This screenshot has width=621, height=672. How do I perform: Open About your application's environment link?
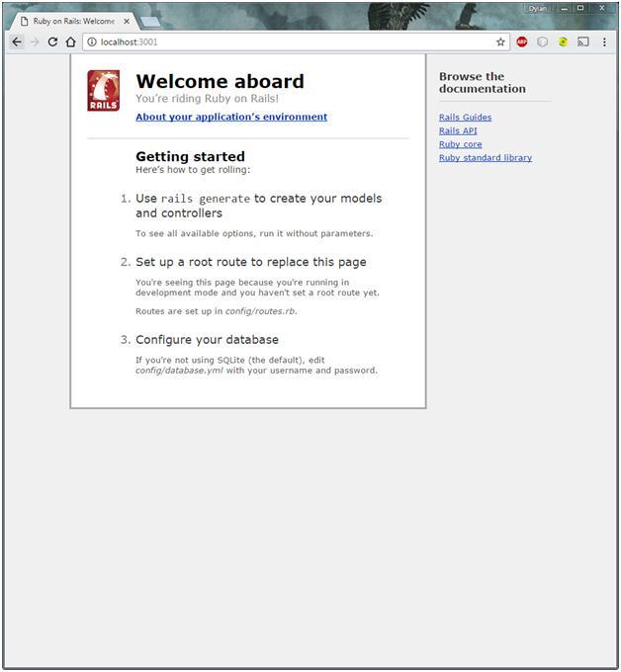pyautogui.click(x=231, y=117)
